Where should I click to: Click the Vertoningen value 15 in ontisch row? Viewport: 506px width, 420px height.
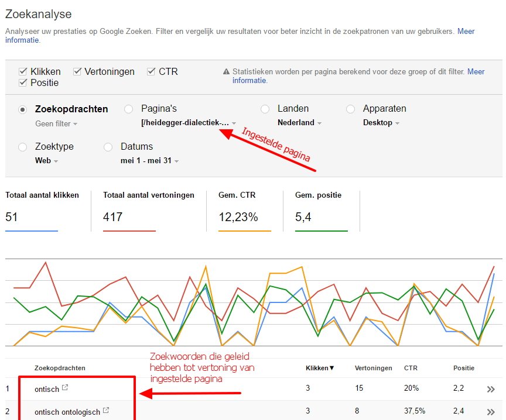tap(359, 388)
